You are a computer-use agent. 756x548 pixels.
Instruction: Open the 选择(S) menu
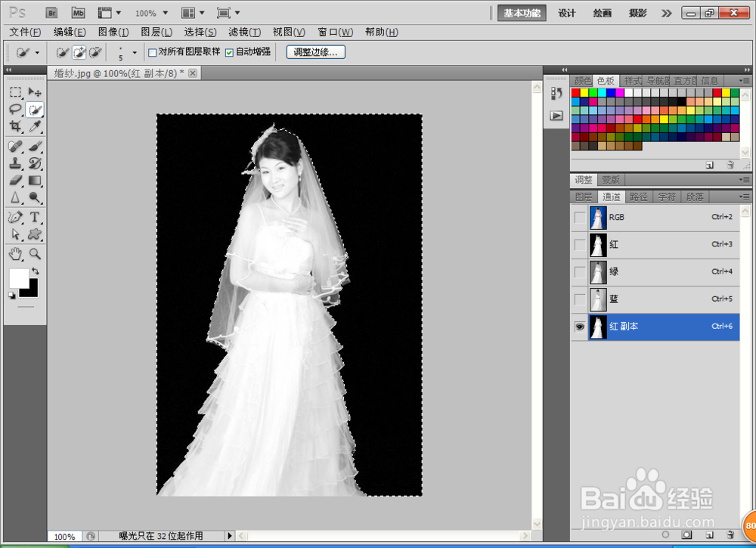coord(200,32)
